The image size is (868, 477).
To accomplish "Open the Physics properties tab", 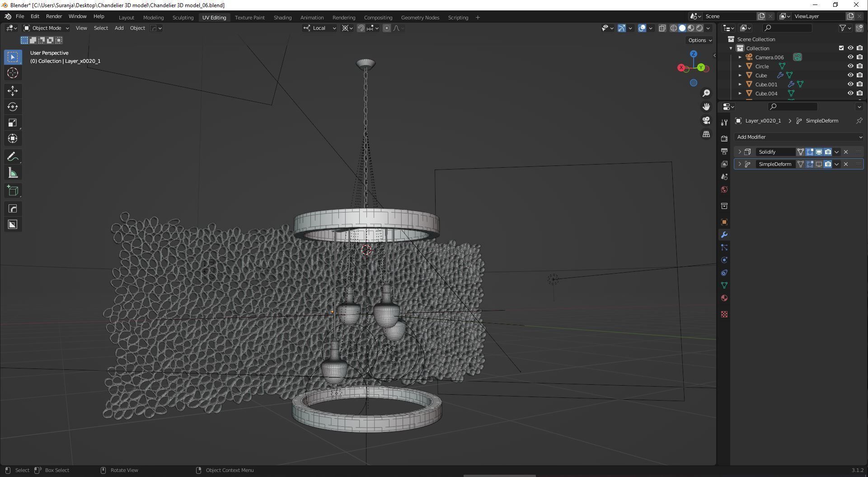I will [x=724, y=260].
